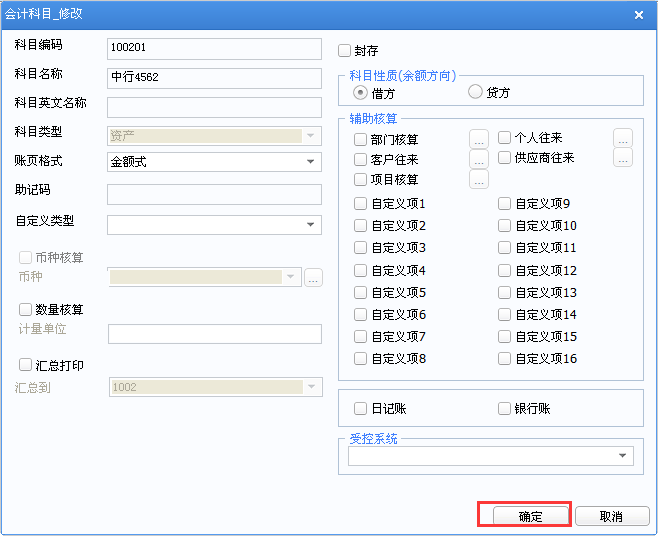Click ellipsis button next to 项目核算
This screenshot has width=658, height=536.
478,179
